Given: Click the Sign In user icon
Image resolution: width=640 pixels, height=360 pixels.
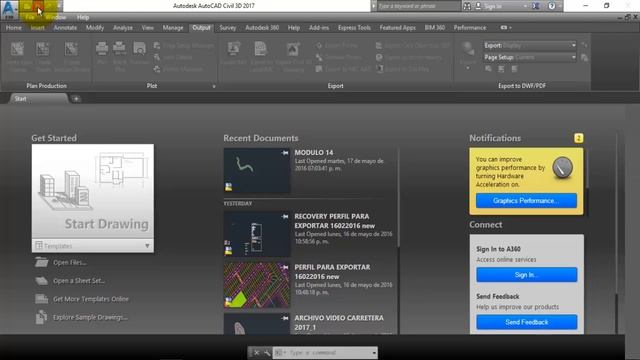Looking at the screenshot, I should [478, 6].
